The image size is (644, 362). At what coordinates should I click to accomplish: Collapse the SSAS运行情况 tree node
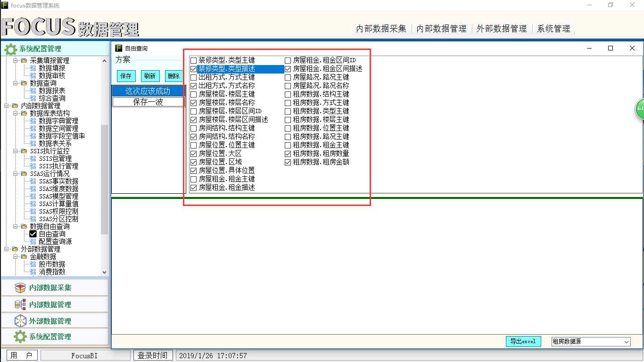click(15, 173)
